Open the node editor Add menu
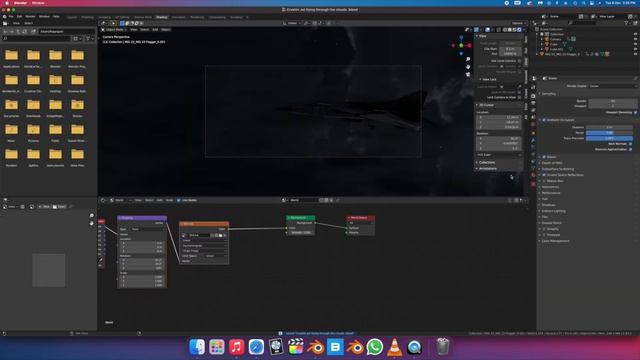 [160, 200]
